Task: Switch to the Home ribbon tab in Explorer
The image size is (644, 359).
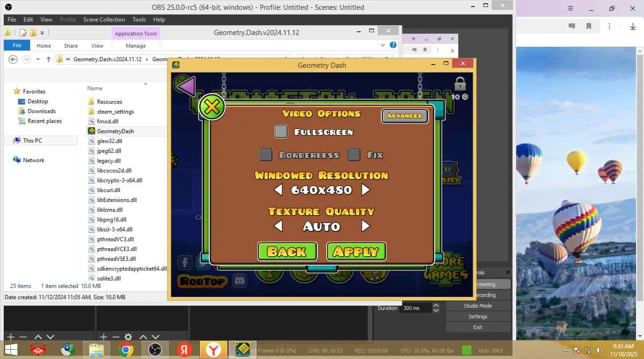Action: pos(44,46)
